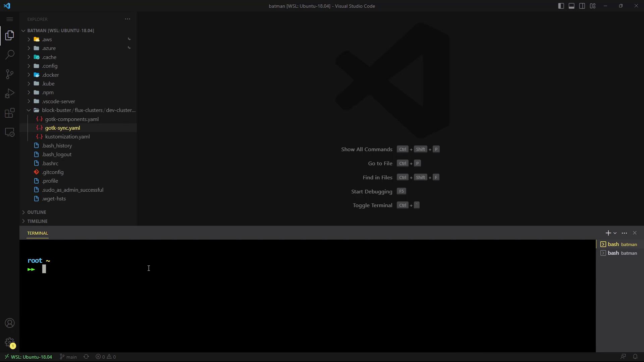Screen dimensions: 644x362
Task: Open Customize Layout icon in title bar
Action: tap(593, 6)
